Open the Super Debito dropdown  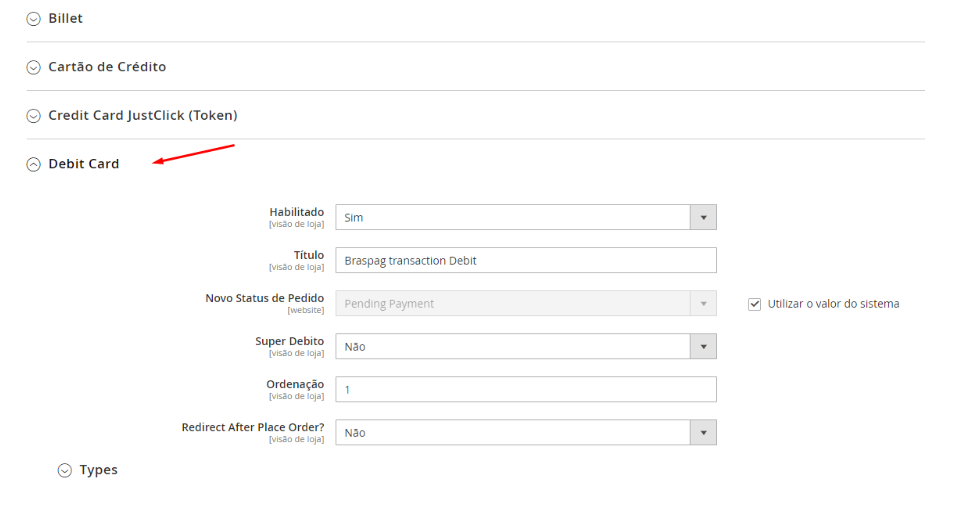[x=525, y=346]
